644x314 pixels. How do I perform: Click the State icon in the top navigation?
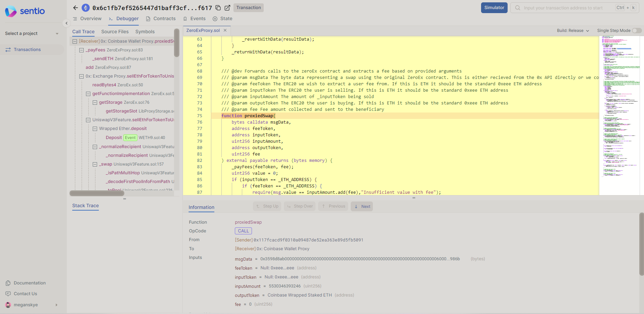(x=215, y=19)
